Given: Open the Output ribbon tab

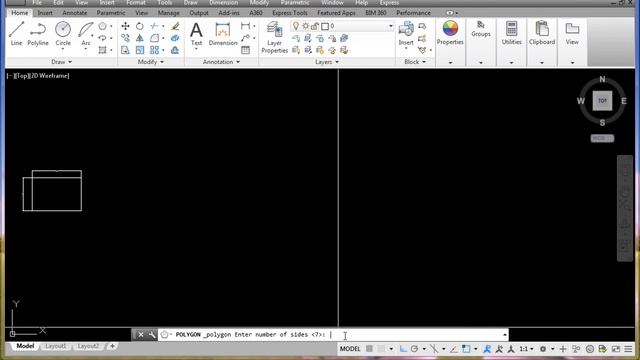Looking at the screenshot, I should 199,13.
